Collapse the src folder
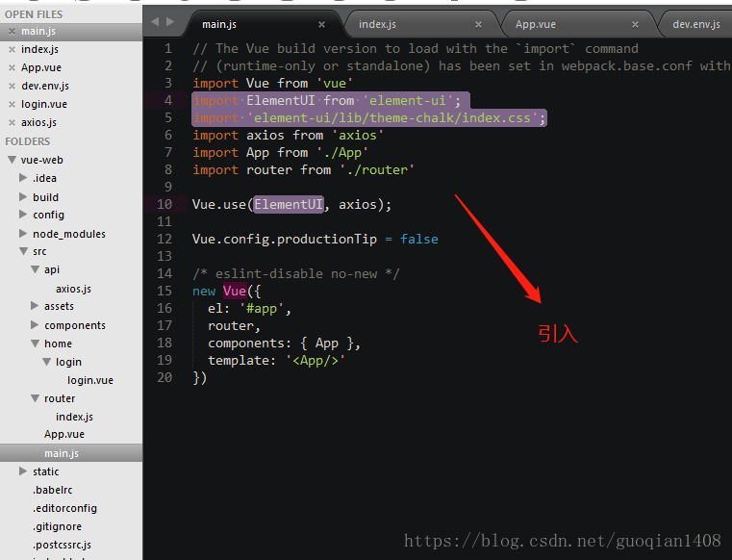This screenshot has width=732, height=560. tap(24, 251)
